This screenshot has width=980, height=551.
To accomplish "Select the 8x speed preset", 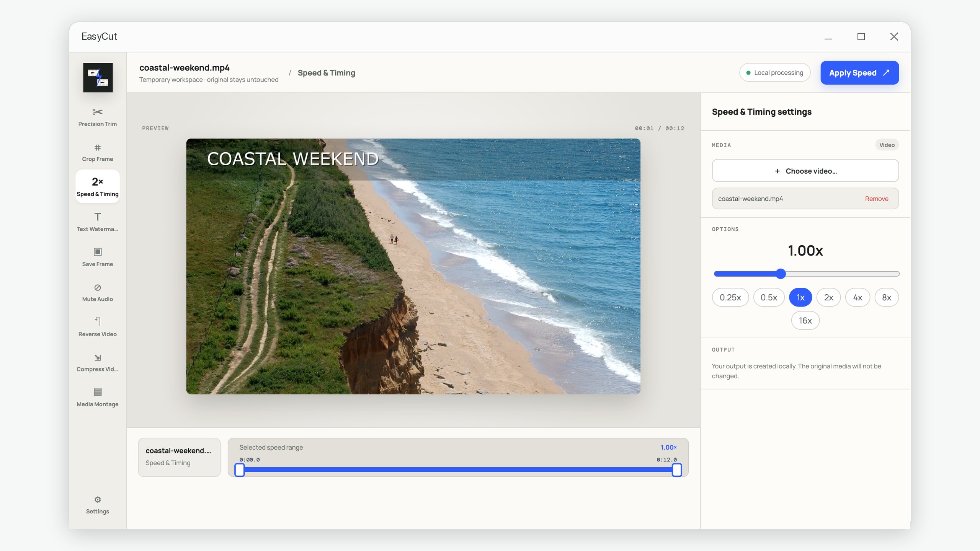I will pos(887,297).
